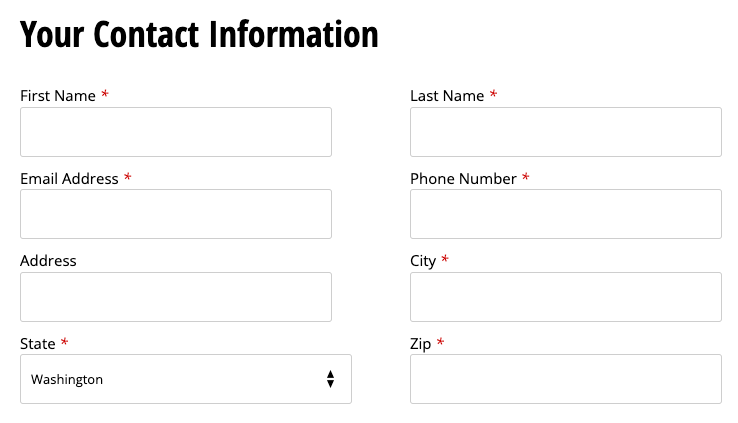Click the First Name label
738x423 pixels.
tap(58, 96)
